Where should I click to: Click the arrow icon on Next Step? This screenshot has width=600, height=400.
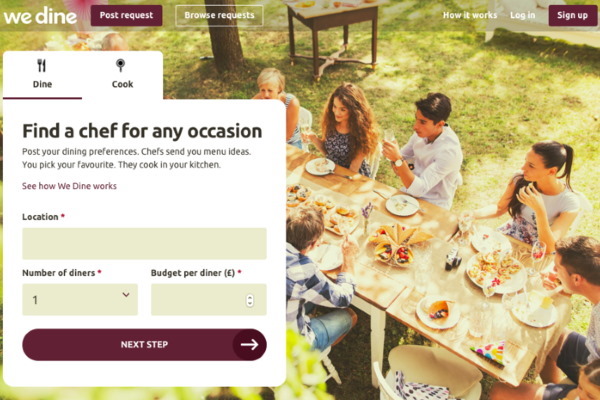click(249, 344)
